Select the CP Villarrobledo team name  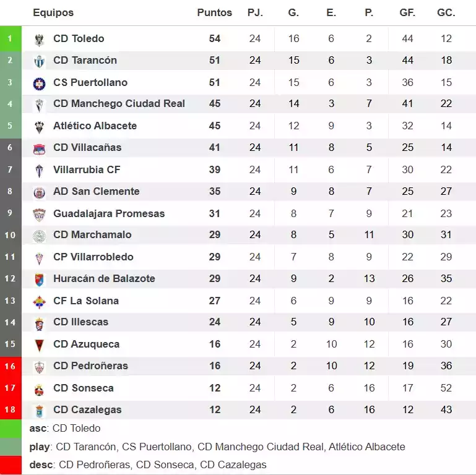click(93, 257)
